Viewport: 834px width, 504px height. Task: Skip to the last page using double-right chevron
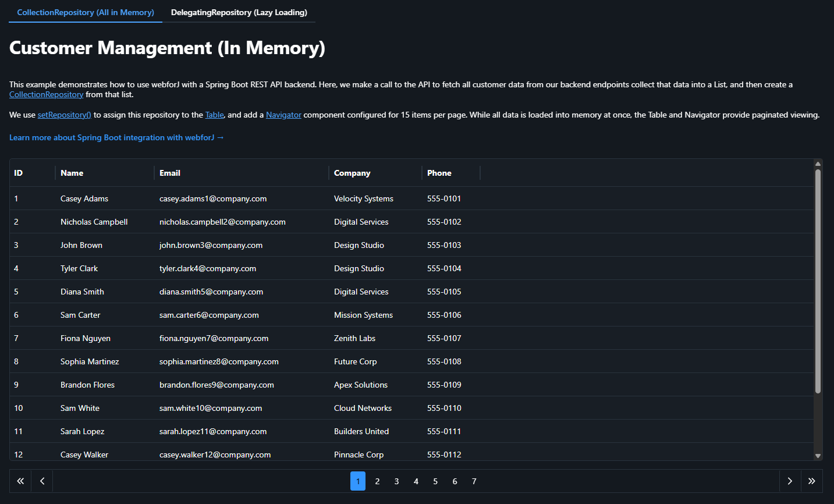pos(812,481)
